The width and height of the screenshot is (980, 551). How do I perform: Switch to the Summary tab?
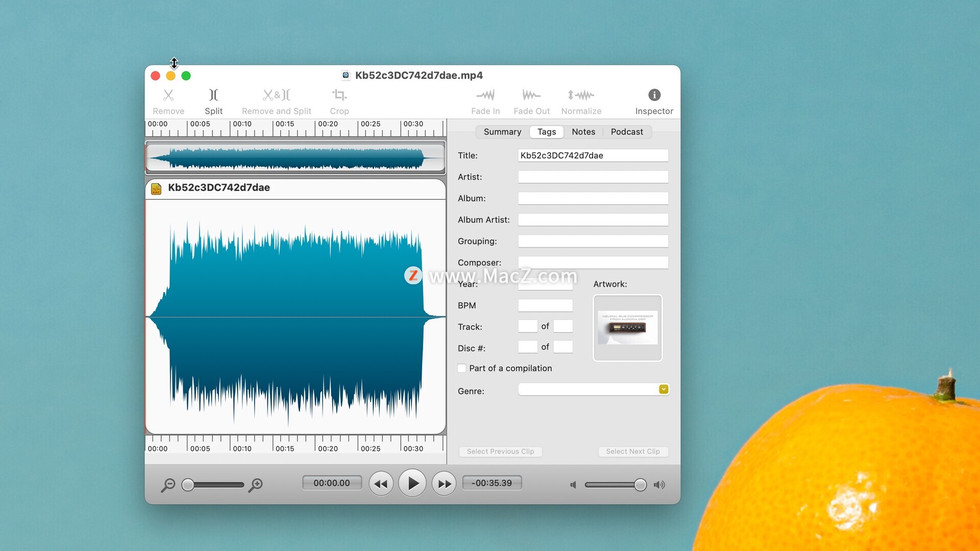(x=502, y=132)
